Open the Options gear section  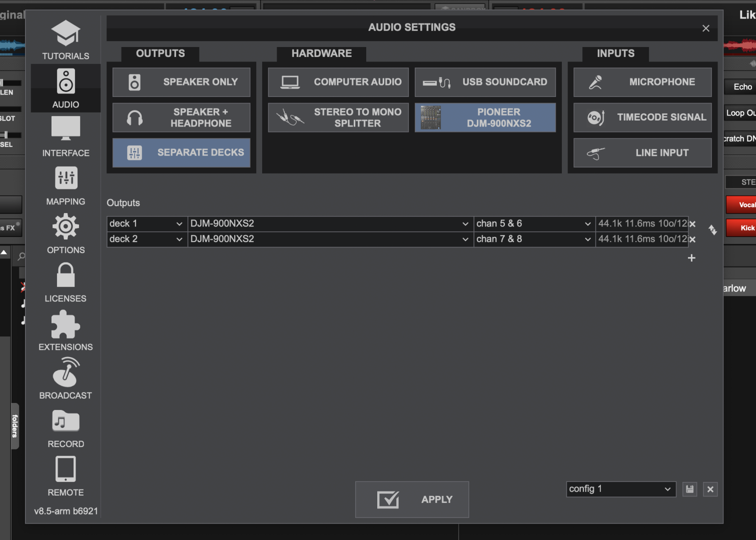point(66,234)
